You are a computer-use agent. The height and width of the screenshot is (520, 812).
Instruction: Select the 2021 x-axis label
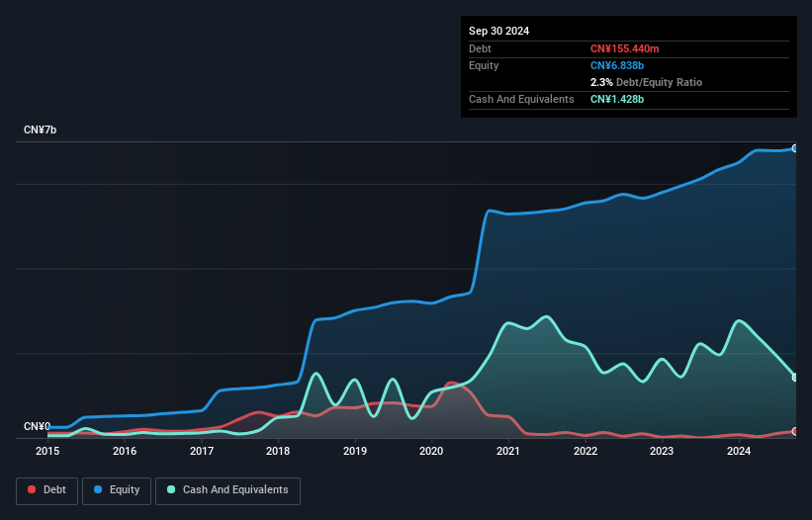pos(508,451)
